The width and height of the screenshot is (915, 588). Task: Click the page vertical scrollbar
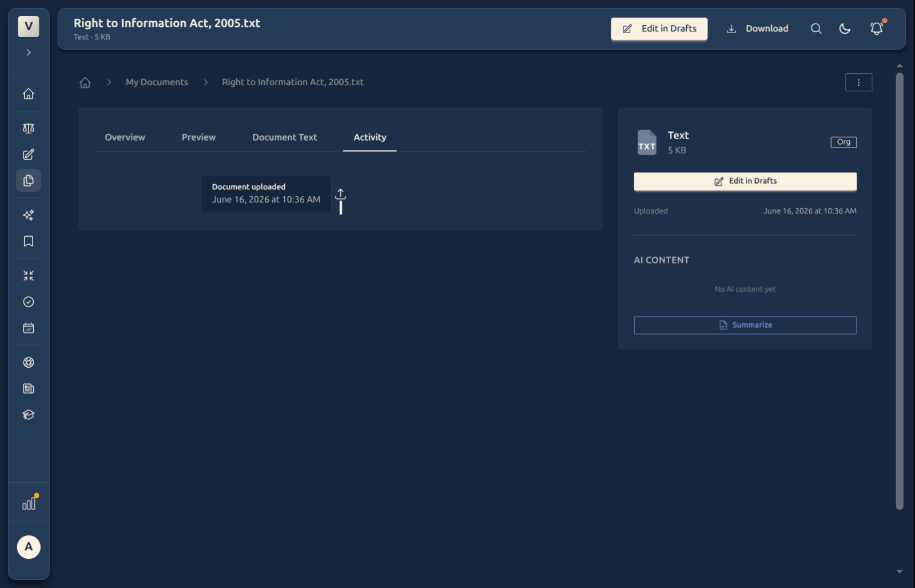(900, 291)
